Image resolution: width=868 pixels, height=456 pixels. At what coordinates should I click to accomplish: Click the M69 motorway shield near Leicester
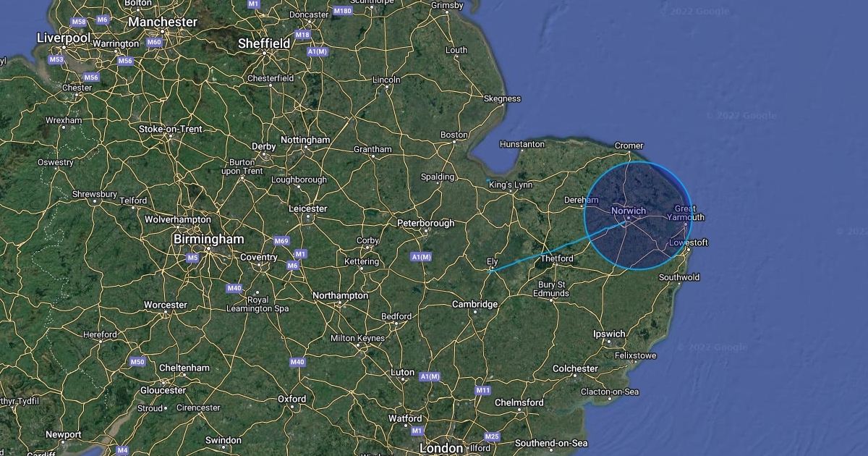(281, 241)
